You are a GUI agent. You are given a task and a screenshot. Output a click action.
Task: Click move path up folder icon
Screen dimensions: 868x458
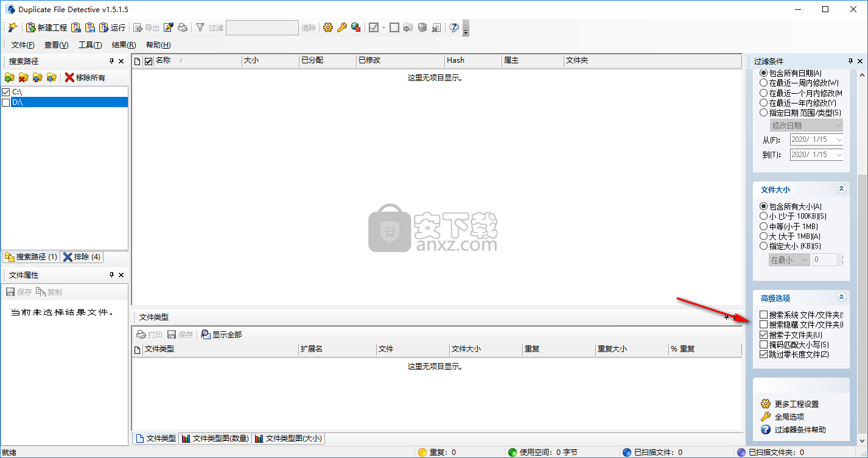coord(38,77)
